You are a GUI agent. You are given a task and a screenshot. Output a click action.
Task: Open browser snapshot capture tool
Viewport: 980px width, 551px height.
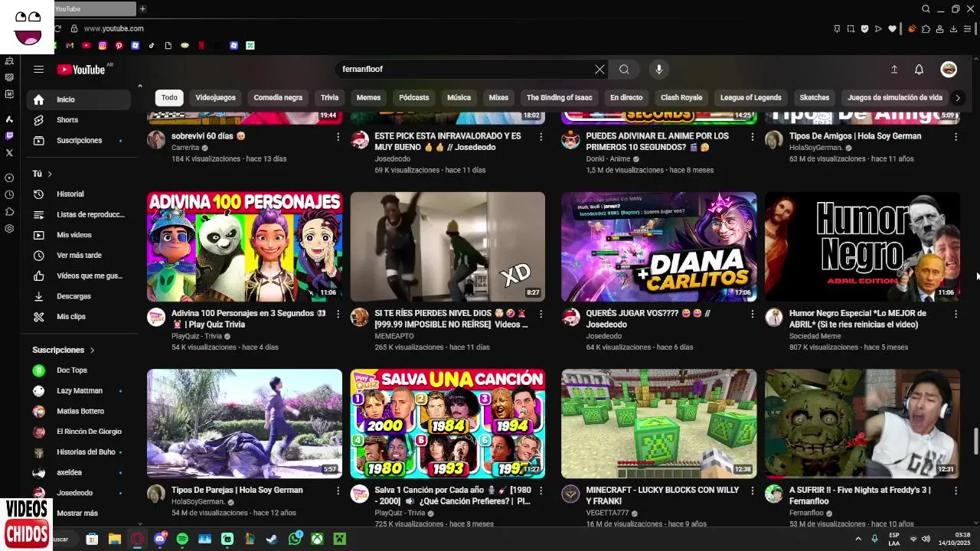coord(851,29)
